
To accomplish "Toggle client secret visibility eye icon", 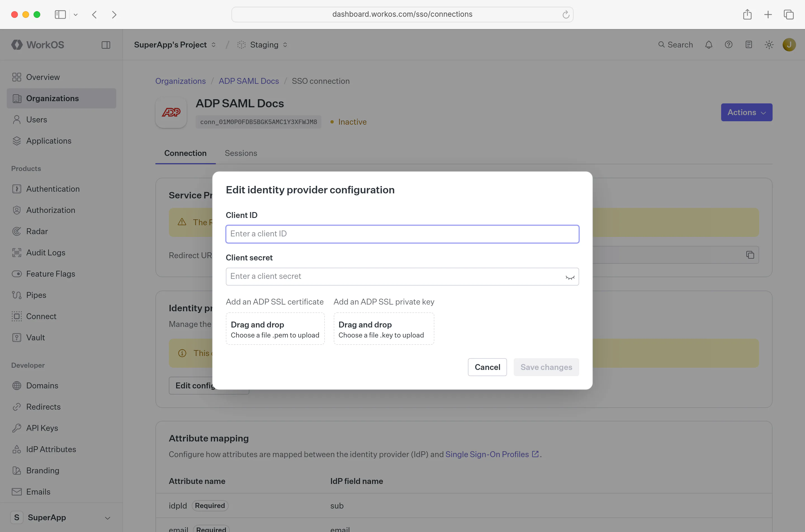I will [x=570, y=277].
